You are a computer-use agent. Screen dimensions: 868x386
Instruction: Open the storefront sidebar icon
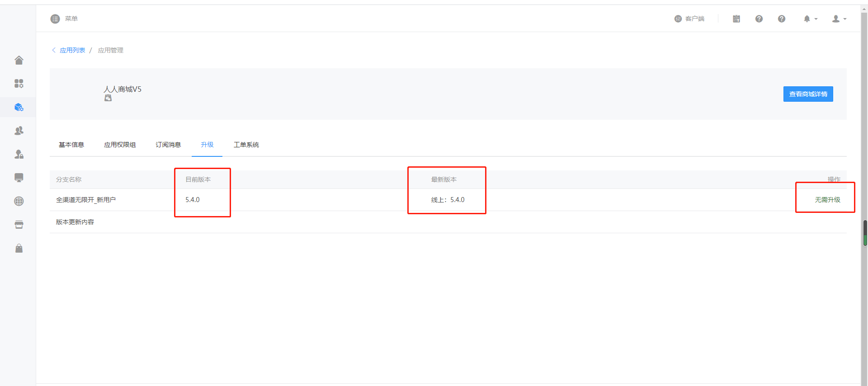tap(19, 225)
